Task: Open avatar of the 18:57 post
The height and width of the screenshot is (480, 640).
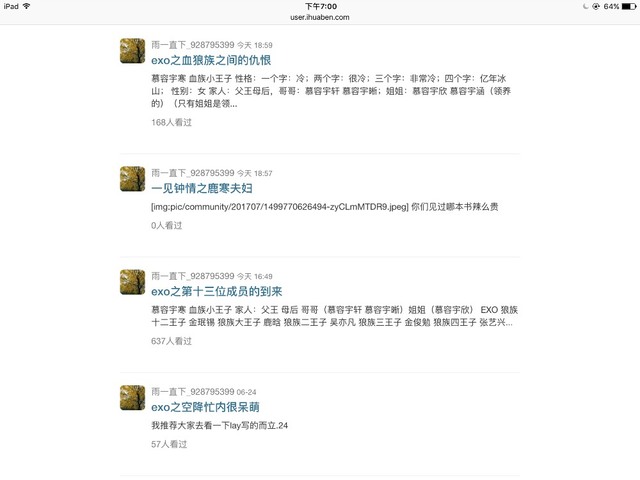Action: [x=132, y=179]
